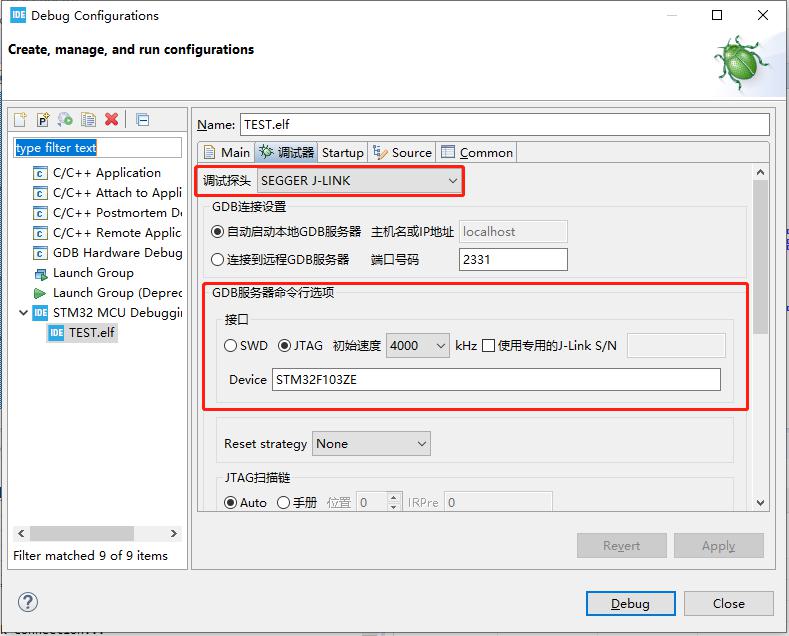
Task: Click the localhost host name field
Action: tap(513, 232)
